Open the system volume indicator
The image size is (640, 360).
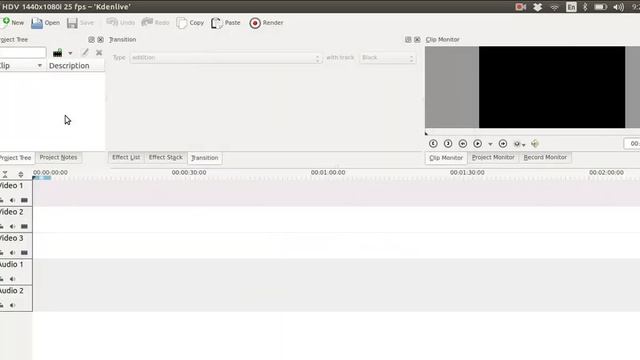(x=618, y=7)
